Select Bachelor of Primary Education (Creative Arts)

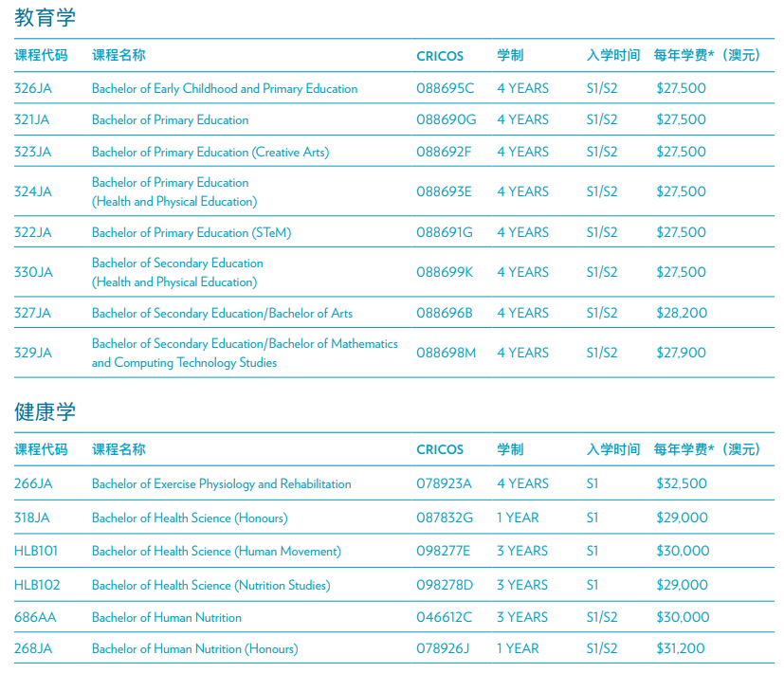pyautogui.click(x=210, y=152)
